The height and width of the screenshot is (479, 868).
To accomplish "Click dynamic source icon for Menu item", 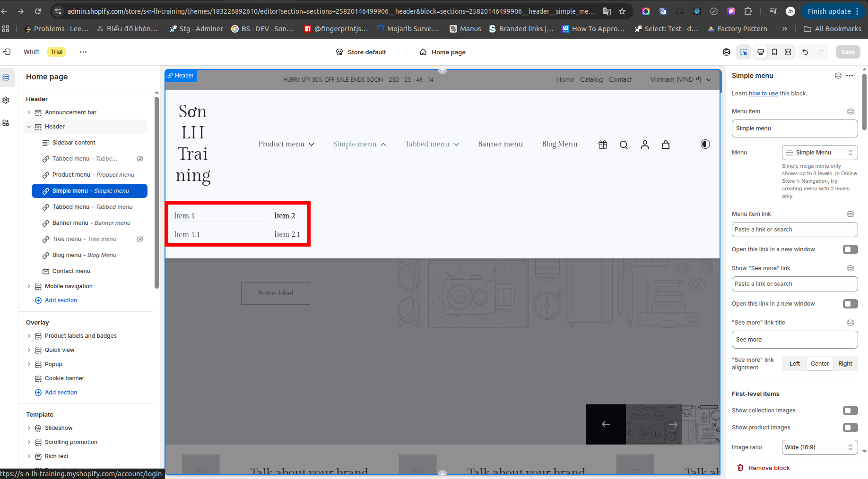I will pos(851,111).
